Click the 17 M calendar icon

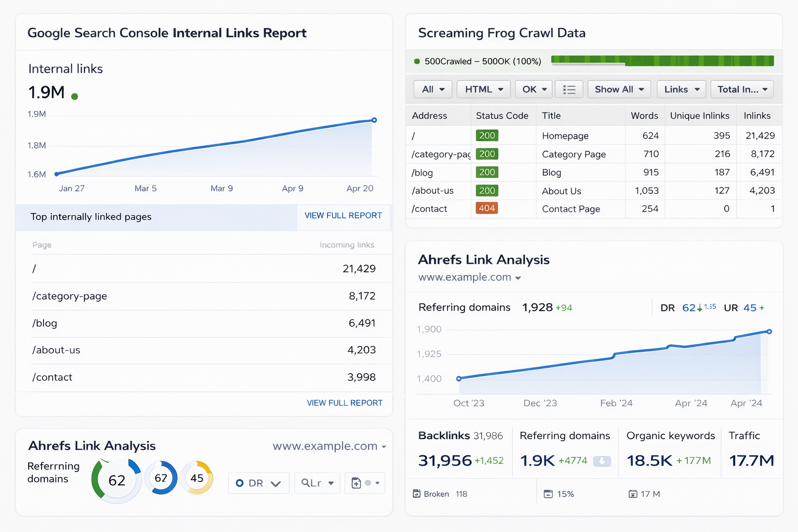point(633,494)
